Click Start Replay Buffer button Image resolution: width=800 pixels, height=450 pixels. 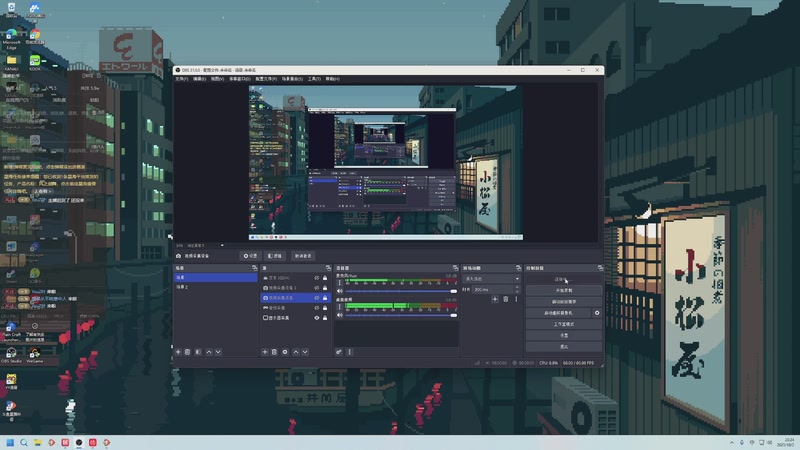coord(564,302)
